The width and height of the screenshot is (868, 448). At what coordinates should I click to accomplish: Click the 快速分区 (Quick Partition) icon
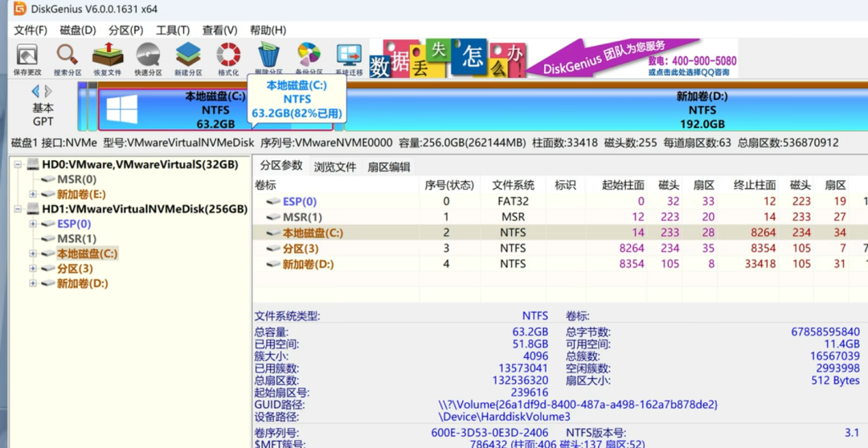click(148, 57)
